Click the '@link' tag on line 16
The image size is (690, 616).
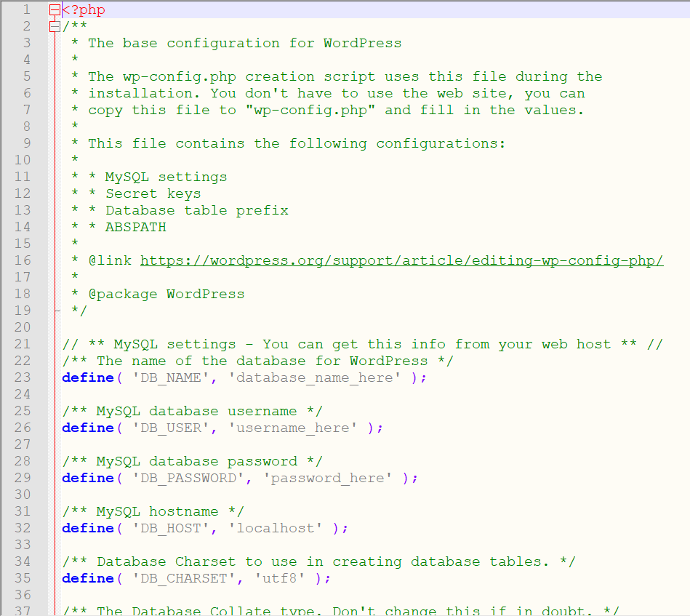click(110, 260)
